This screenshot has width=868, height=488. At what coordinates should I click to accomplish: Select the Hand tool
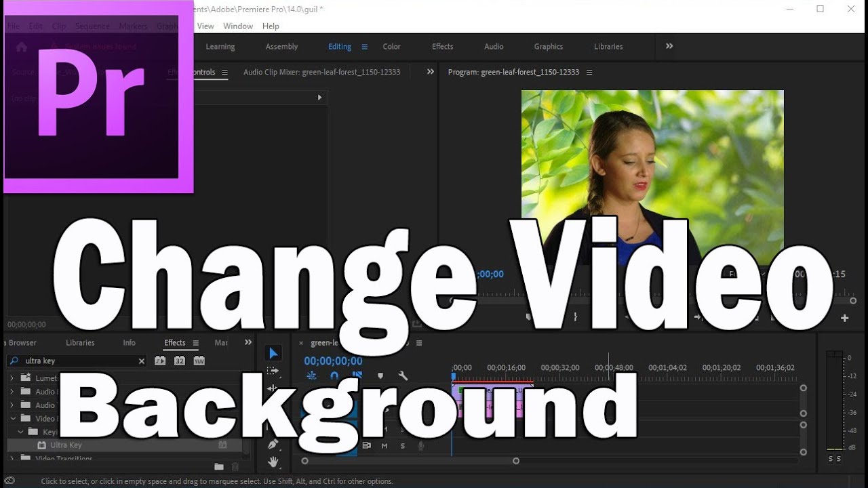pos(273,462)
